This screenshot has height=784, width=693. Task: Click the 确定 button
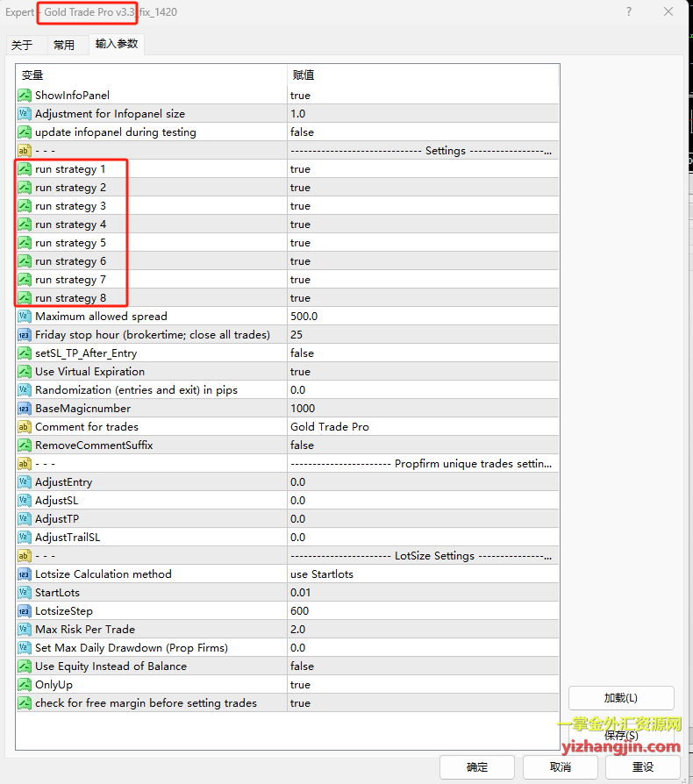(477, 767)
